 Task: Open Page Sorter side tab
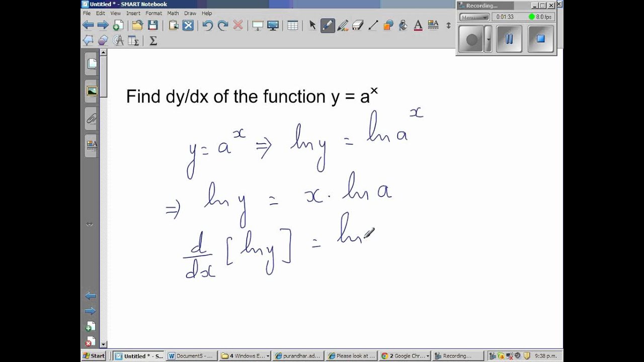pos(92,63)
